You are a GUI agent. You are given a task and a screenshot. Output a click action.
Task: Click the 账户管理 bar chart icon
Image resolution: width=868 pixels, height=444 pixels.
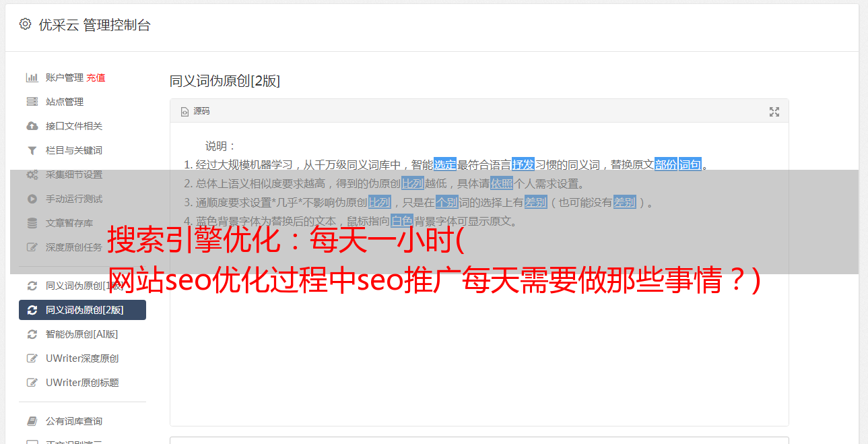32,77
